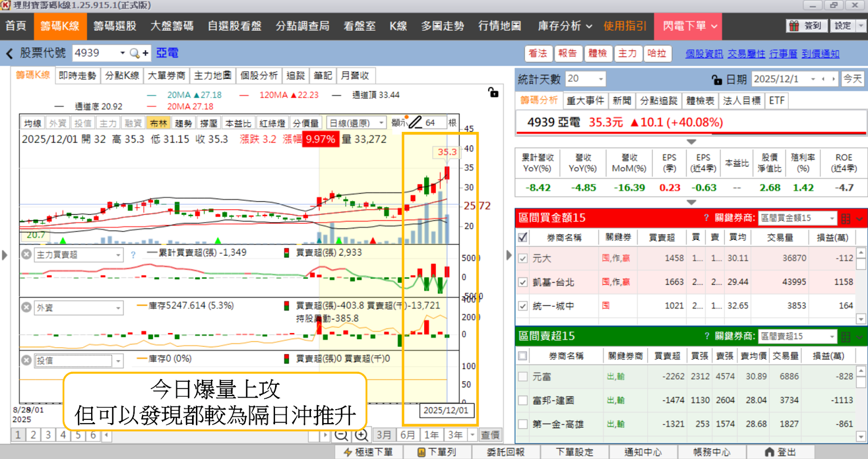Check the 富邦-建國 broker row
Screen dimensions: 868x459
[523, 400]
